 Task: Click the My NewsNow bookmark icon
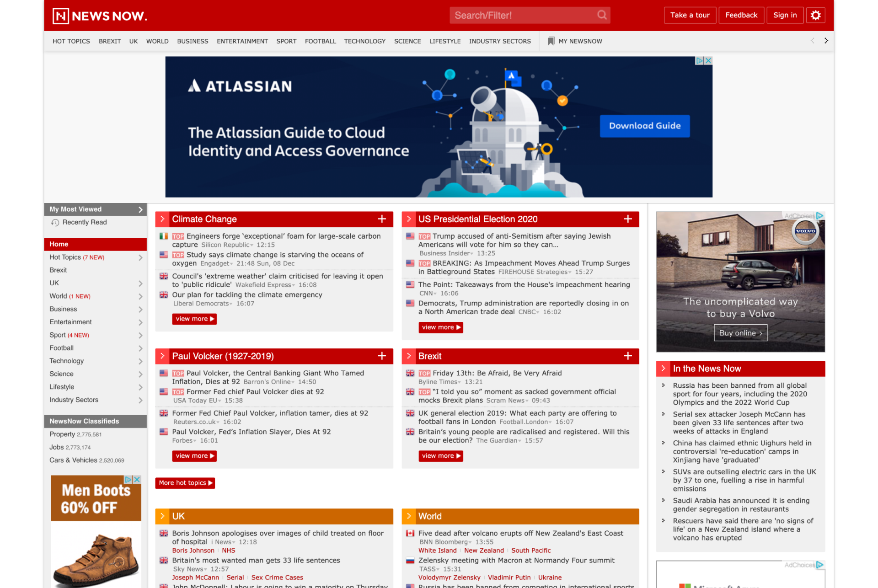point(551,41)
